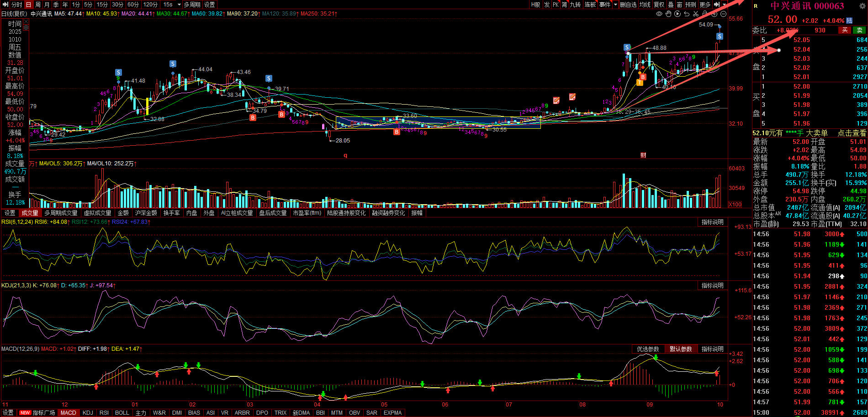Click the S marker left of 41.48
This screenshot has width=868, height=417.
119,72
